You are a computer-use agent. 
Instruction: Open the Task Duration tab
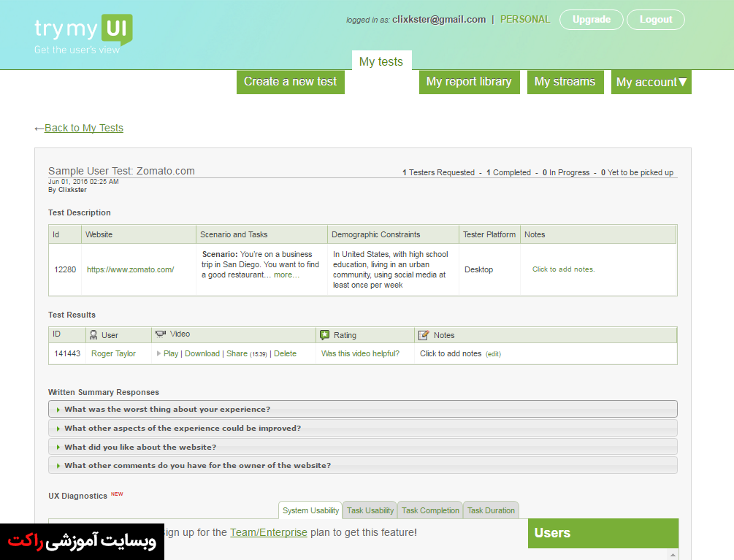click(491, 510)
